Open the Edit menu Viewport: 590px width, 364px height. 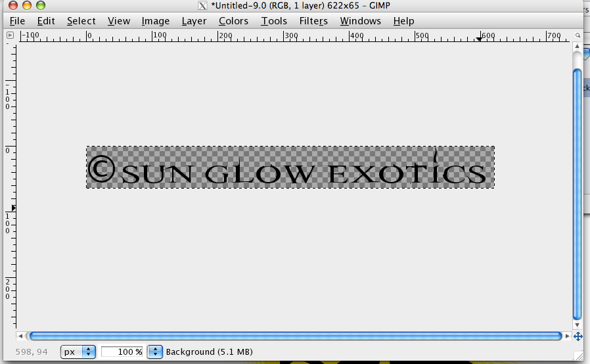point(46,21)
